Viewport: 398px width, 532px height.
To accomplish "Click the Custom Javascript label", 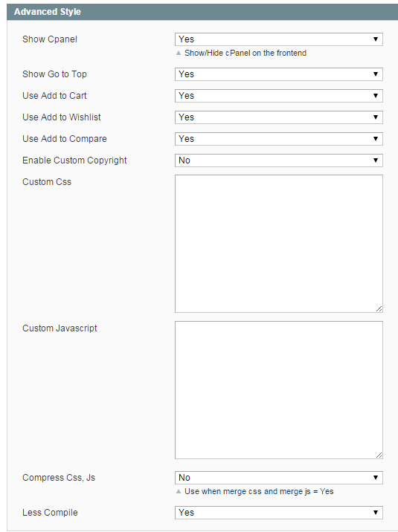I will (x=60, y=328).
